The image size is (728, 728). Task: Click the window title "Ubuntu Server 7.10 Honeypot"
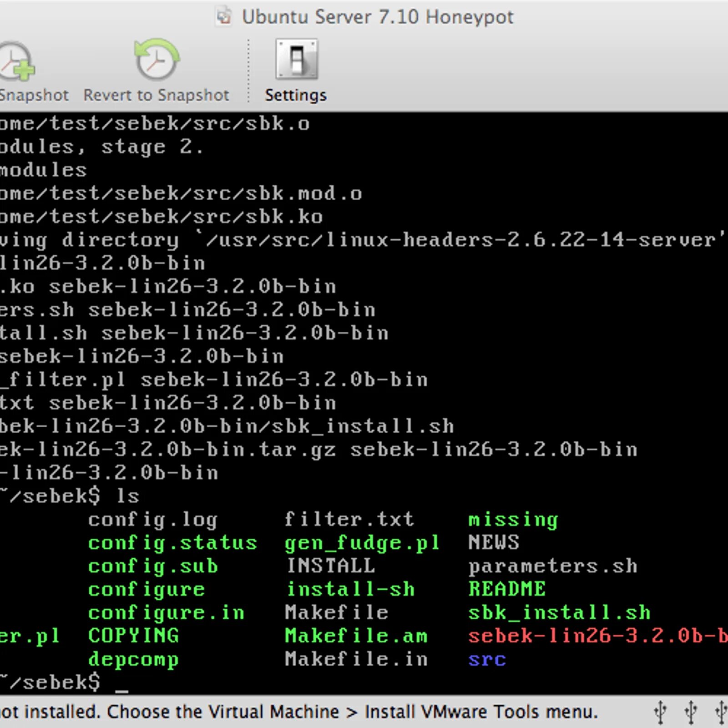[x=378, y=17]
